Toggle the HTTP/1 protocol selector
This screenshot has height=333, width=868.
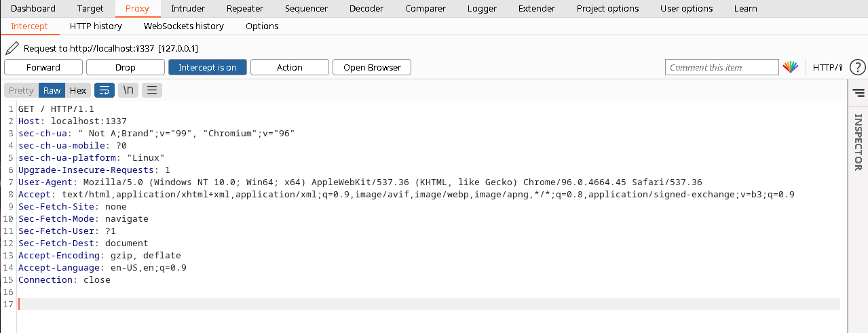point(827,67)
